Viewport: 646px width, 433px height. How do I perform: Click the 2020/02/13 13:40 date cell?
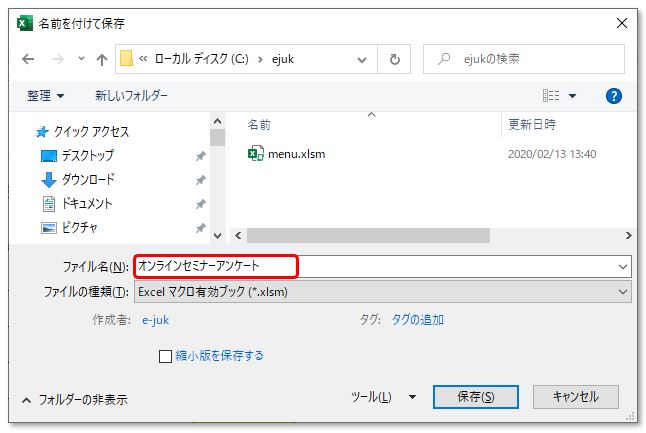click(x=552, y=154)
